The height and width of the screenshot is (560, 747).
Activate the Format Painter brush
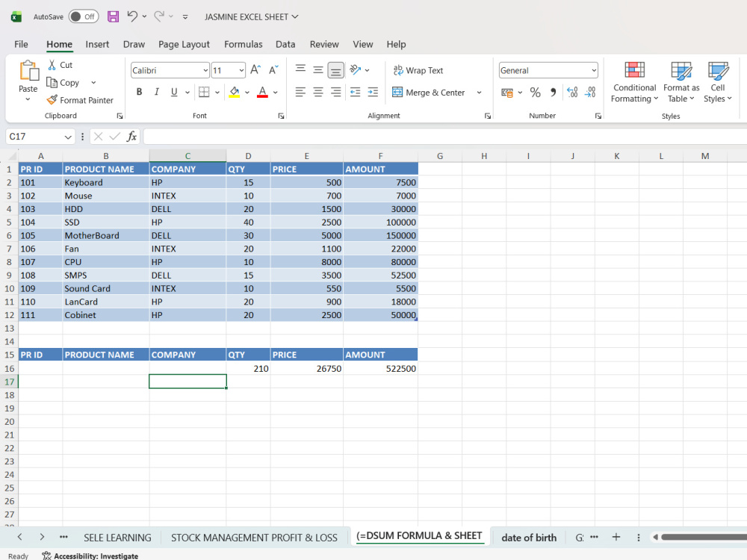pos(52,100)
